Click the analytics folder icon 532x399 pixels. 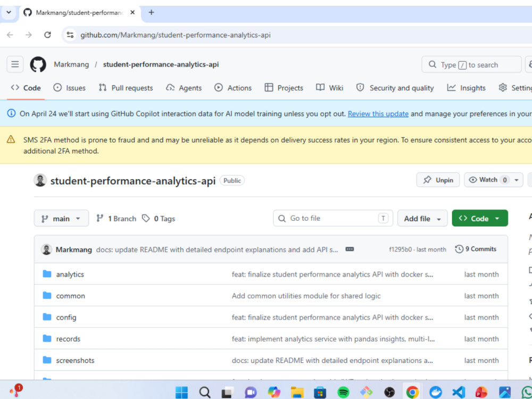[x=47, y=274]
